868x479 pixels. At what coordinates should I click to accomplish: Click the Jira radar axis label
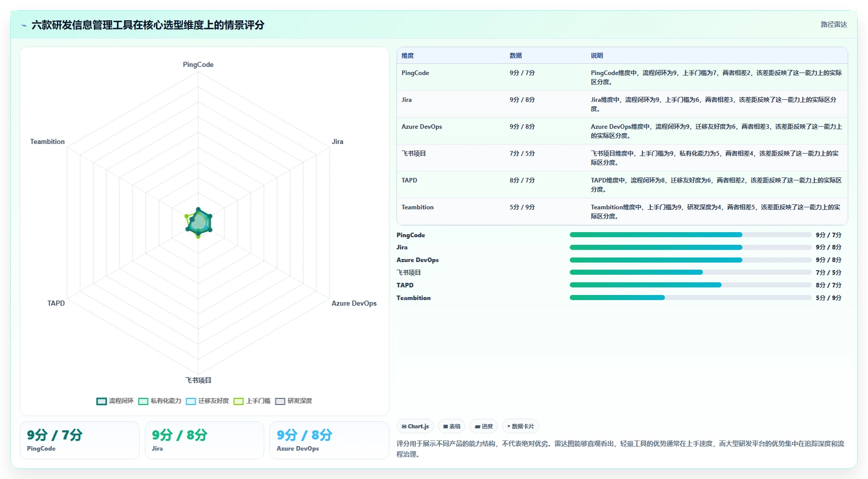click(x=337, y=141)
